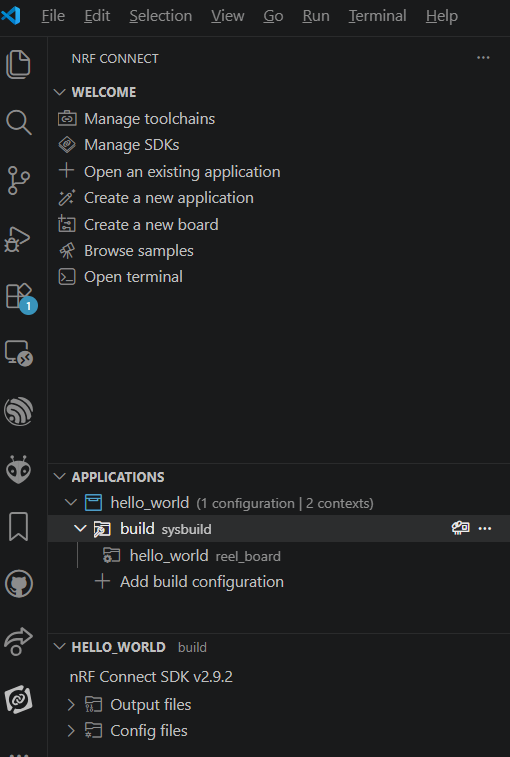Open the Edit menu
This screenshot has width=510, height=757.
pos(97,16)
